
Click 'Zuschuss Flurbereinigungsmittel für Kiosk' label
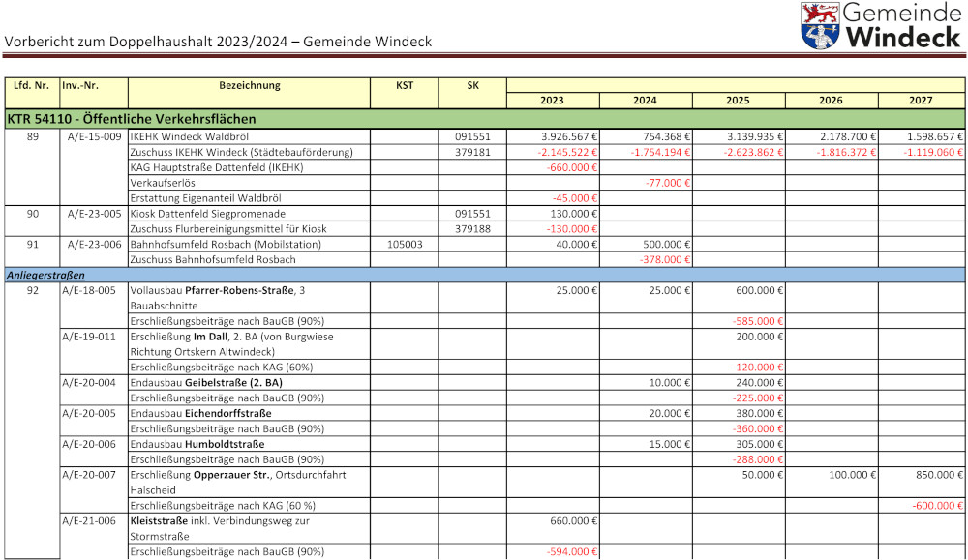tap(228, 229)
